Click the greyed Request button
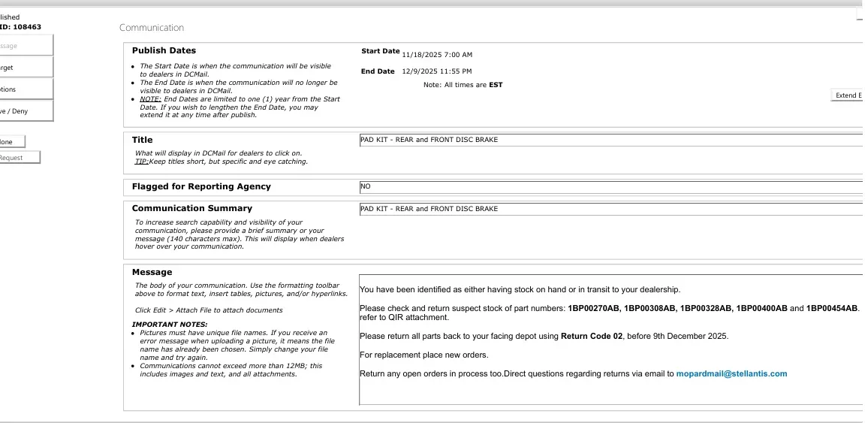Screen dimensions: 868x423 [x=20, y=158]
